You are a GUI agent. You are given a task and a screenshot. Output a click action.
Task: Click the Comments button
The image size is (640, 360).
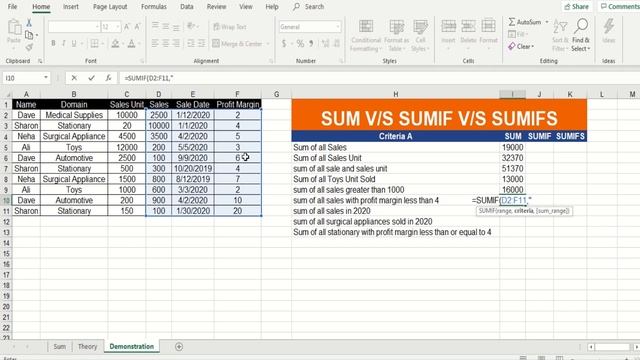[x=619, y=7]
